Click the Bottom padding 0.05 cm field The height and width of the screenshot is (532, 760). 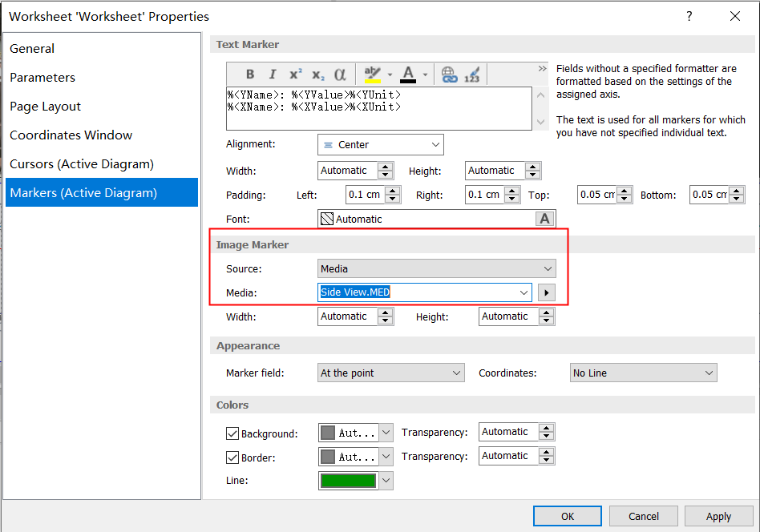pyautogui.click(x=709, y=195)
